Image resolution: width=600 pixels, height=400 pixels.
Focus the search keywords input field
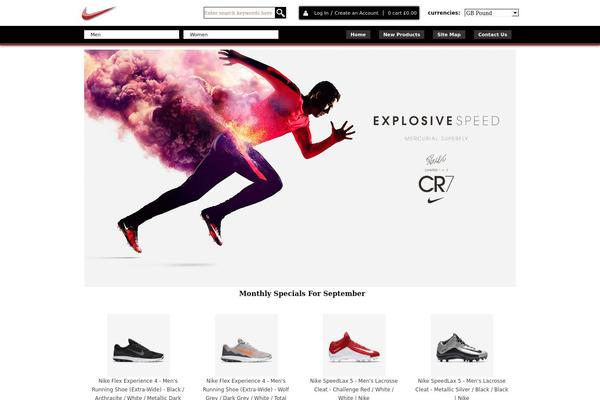(x=239, y=13)
